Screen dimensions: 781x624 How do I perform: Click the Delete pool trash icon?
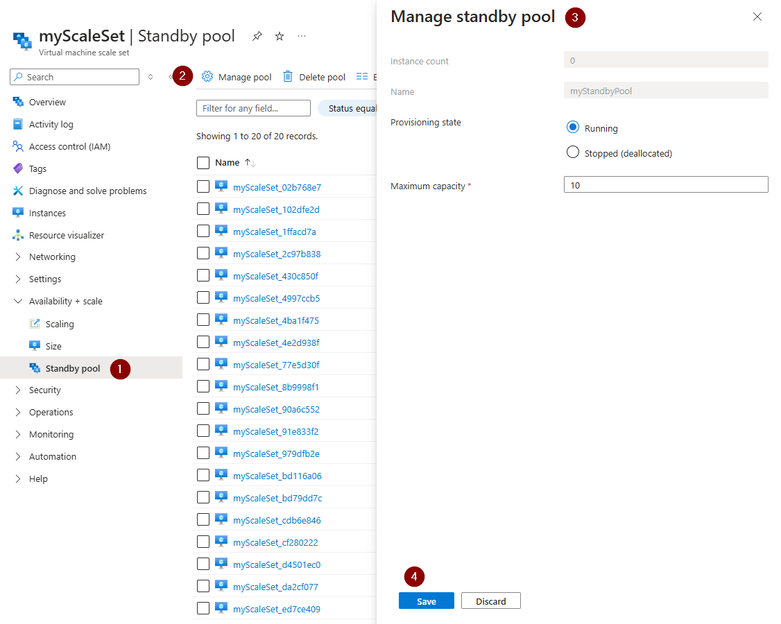288,77
